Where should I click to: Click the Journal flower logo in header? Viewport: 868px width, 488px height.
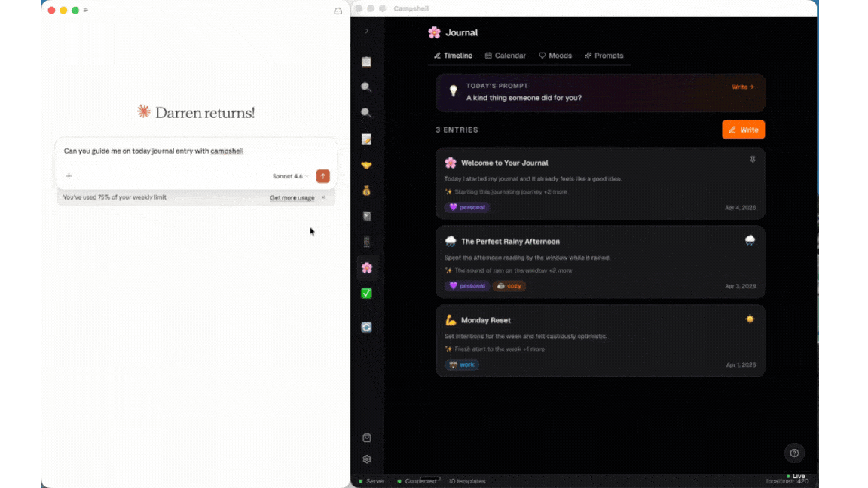click(435, 32)
